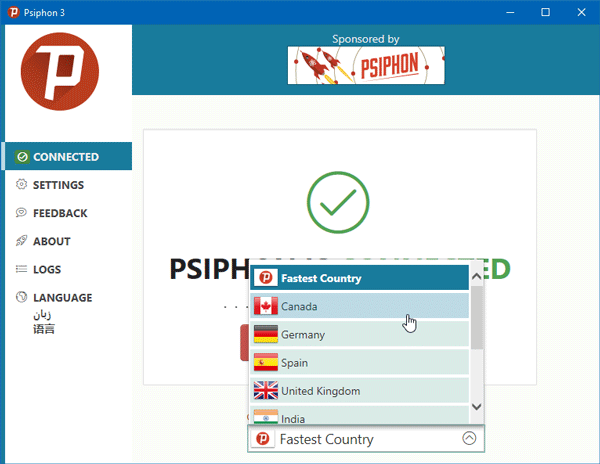Click the scroll up arrow in country list

[x=476, y=276]
